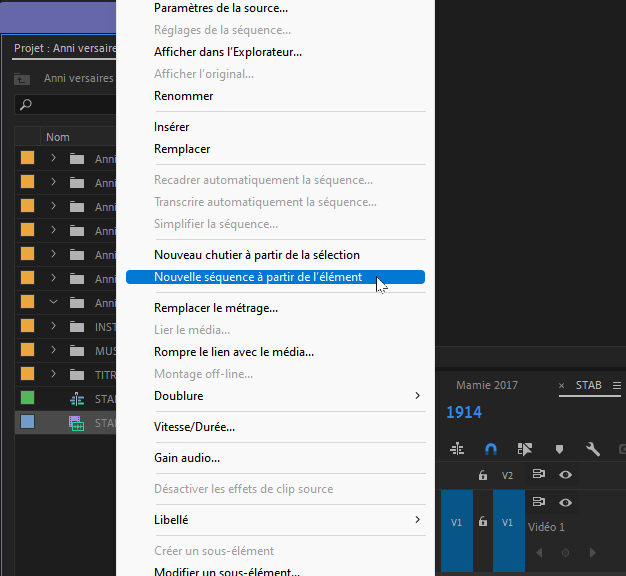
Task: Click the green label swatch in project list
Action: pyautogui.click(x=28, y=398)
